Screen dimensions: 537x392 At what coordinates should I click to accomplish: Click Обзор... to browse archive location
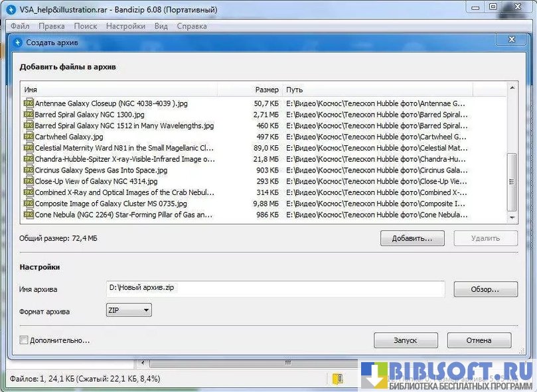click(x=485, y=290)
